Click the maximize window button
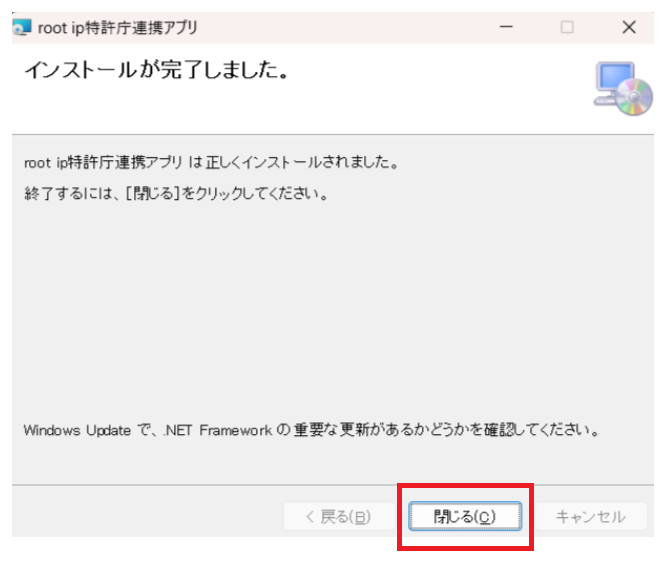Screen dimensions: 667x568 (x=567, y=27)
